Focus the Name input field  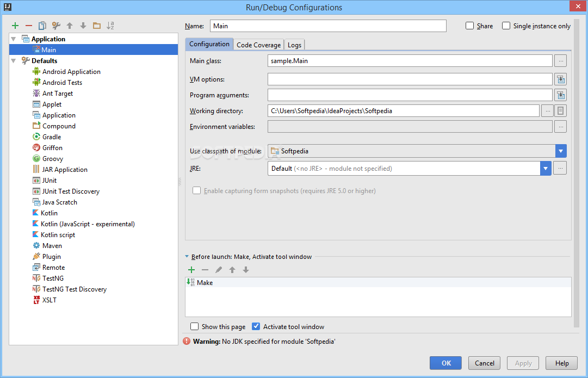point(328,26)
